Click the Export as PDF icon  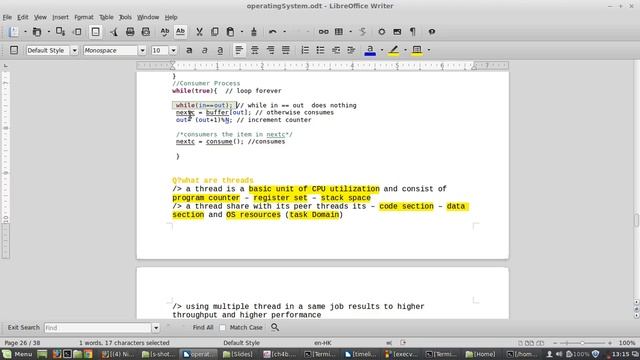coord(113,32)
